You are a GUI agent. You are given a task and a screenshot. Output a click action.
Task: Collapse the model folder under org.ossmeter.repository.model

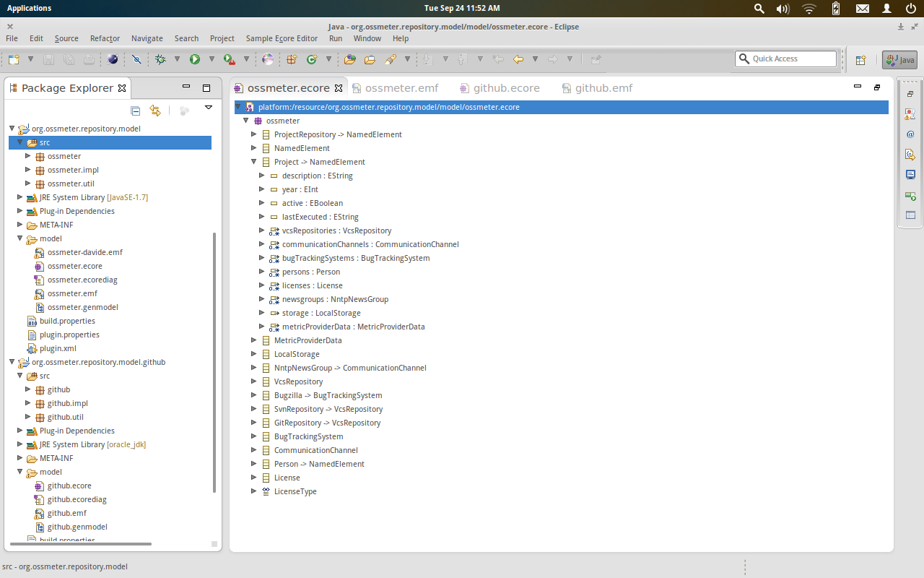click(20, 238)
